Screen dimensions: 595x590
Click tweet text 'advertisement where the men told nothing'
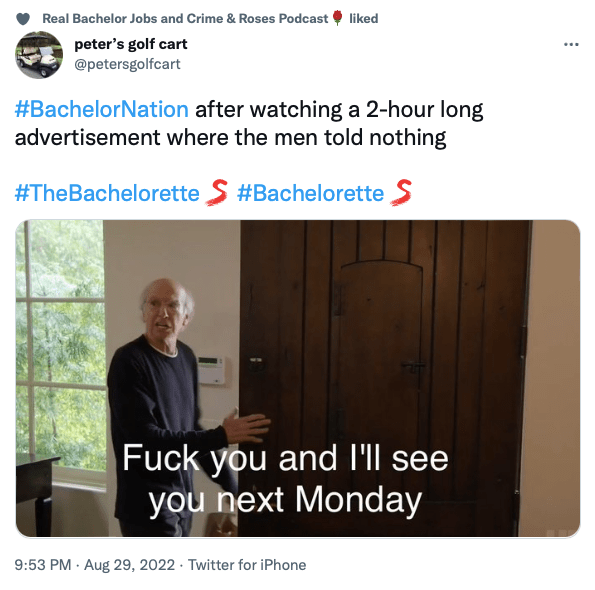pyautogui.click(x=230, y=137)
